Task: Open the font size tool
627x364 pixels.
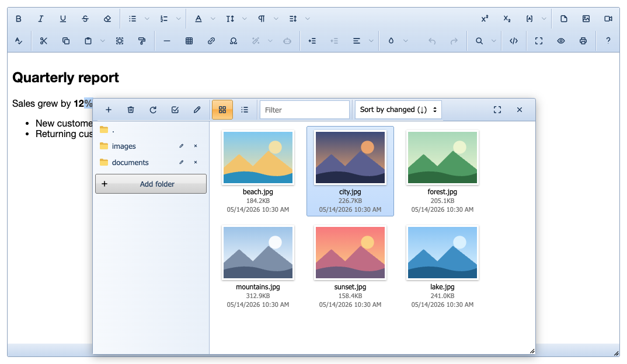Action: coord(230,19)
